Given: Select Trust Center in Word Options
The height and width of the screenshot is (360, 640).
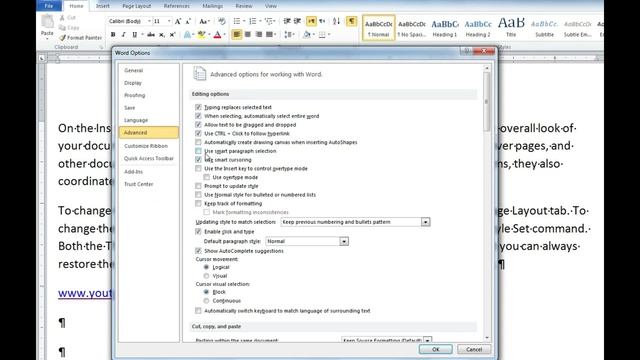Looking at the screenshot, I should point(139,184).
